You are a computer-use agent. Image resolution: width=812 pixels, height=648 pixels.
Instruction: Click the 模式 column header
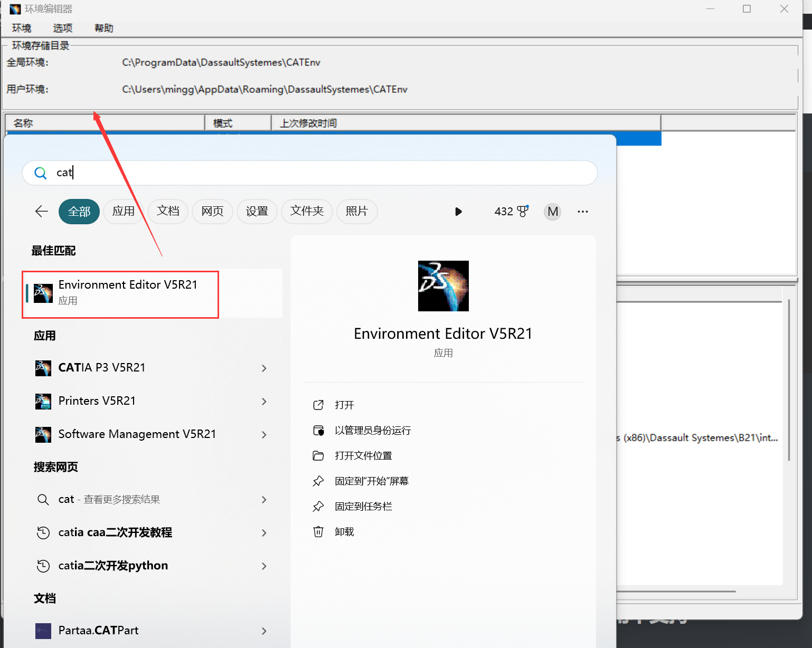pyautogui.click(x=238, y=123)
